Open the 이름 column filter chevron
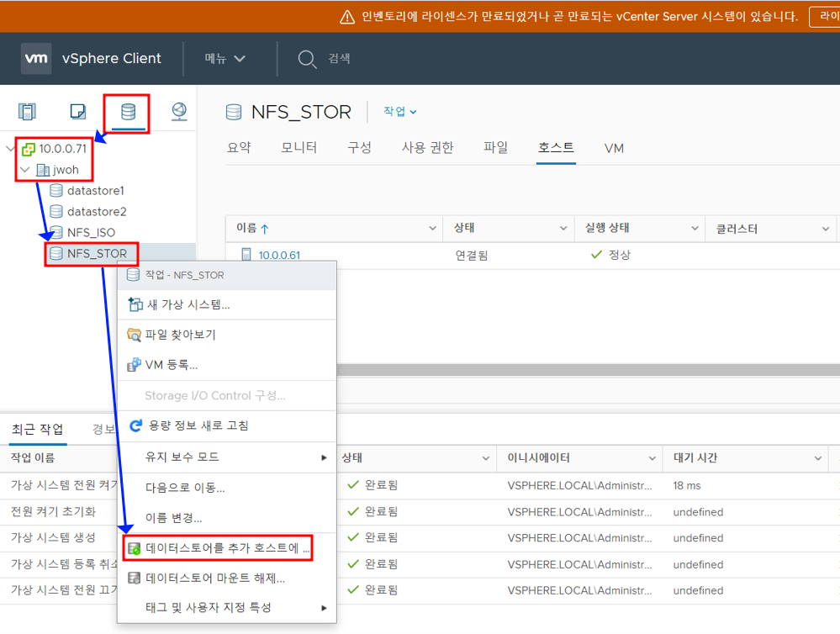 tap(432, 229)
